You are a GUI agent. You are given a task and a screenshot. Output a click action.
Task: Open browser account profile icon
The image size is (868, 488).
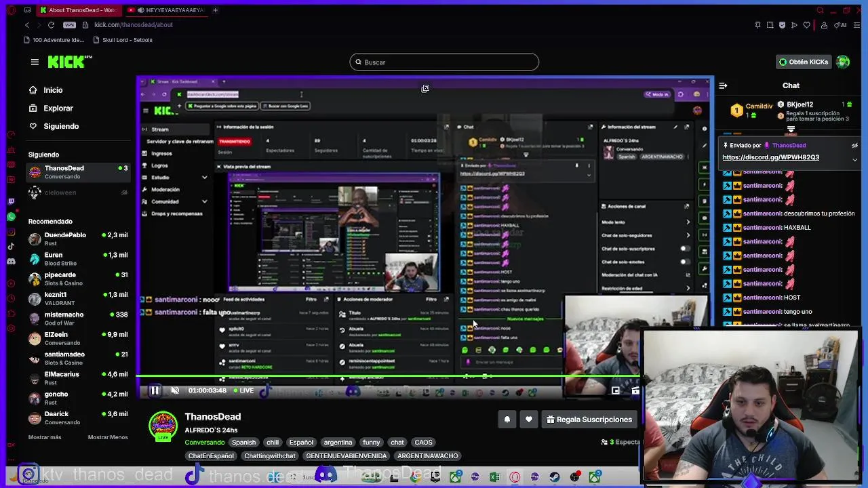tap(824, 25)
